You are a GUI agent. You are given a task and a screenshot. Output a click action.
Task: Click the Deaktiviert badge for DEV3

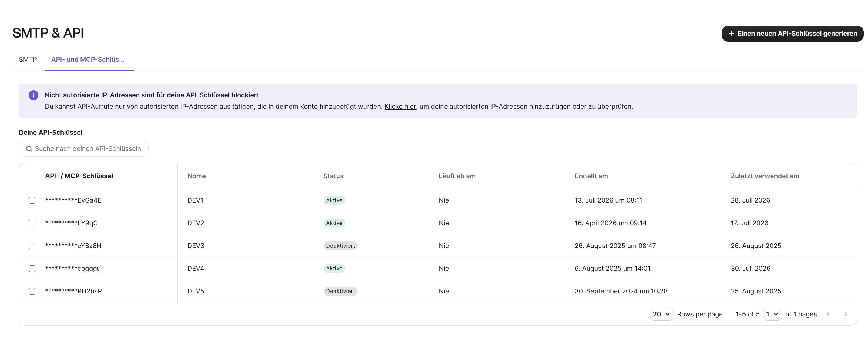tap(340, 246)
